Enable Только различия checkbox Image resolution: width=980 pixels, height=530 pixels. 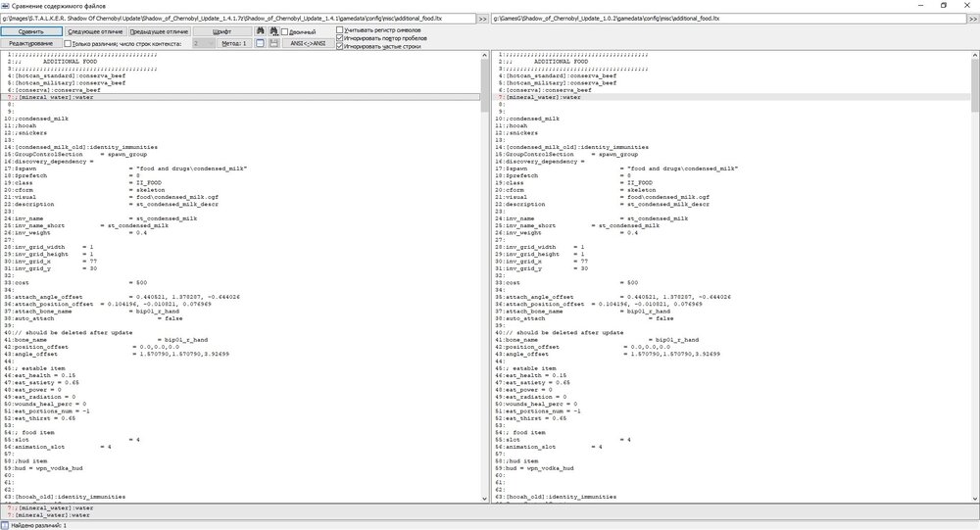click(x=68, y=44)
